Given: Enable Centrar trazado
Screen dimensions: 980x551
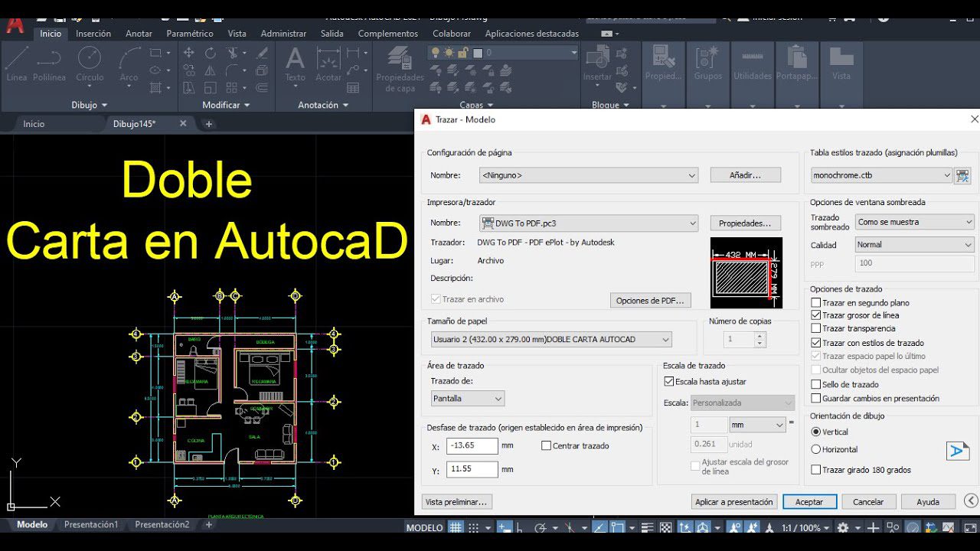Looking at the screenshot, I should point(547,445).
